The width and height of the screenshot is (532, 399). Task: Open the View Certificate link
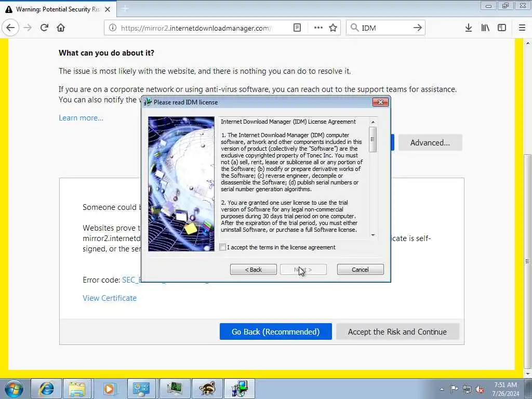(x=110, y=298)
